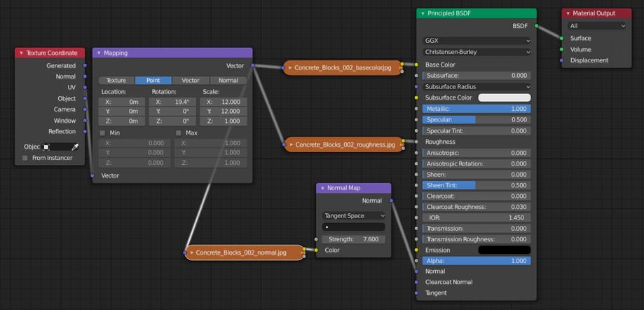Click the Rotation X field showing 19.4°

(172, 102)
